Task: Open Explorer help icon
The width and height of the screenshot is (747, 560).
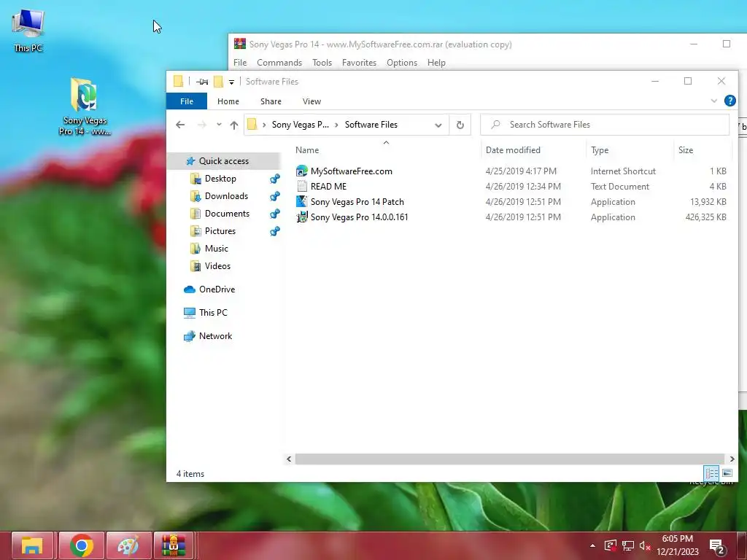Action: [x=729, y=101]
